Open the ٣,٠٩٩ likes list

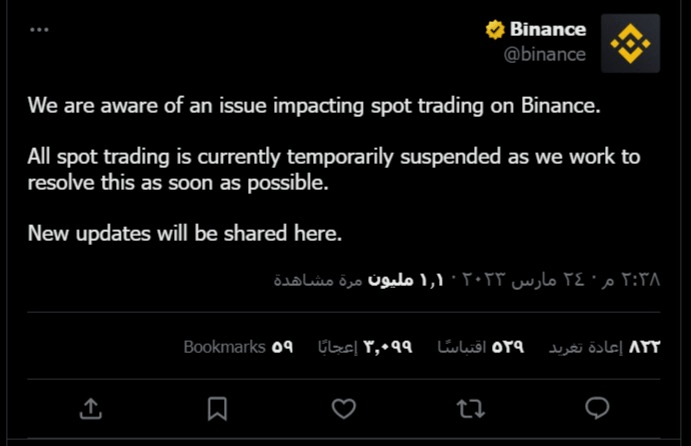pyautogui.click(x=365, y=347)
